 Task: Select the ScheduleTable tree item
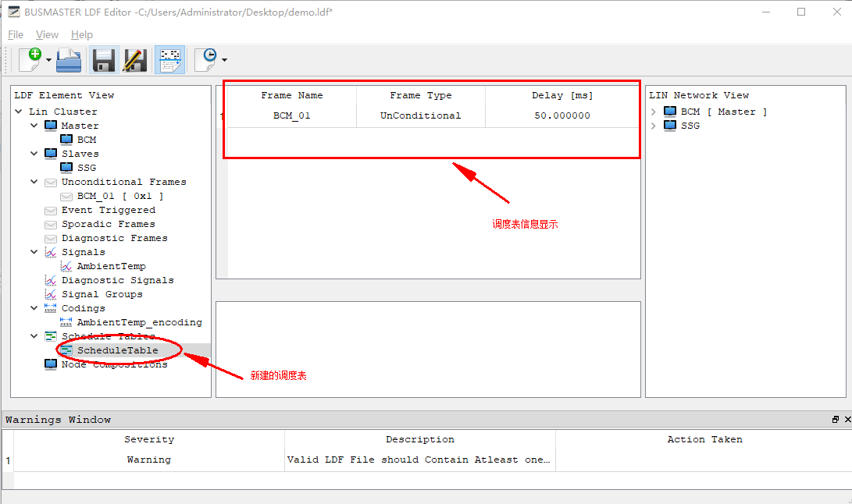(x=118, y=350)
